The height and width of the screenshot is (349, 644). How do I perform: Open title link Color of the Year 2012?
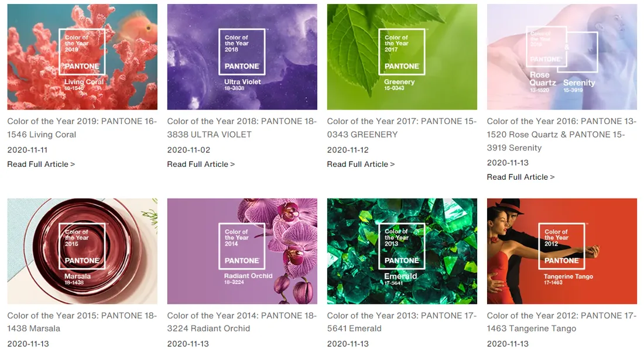pyautogui.click(x=562, y=322)
